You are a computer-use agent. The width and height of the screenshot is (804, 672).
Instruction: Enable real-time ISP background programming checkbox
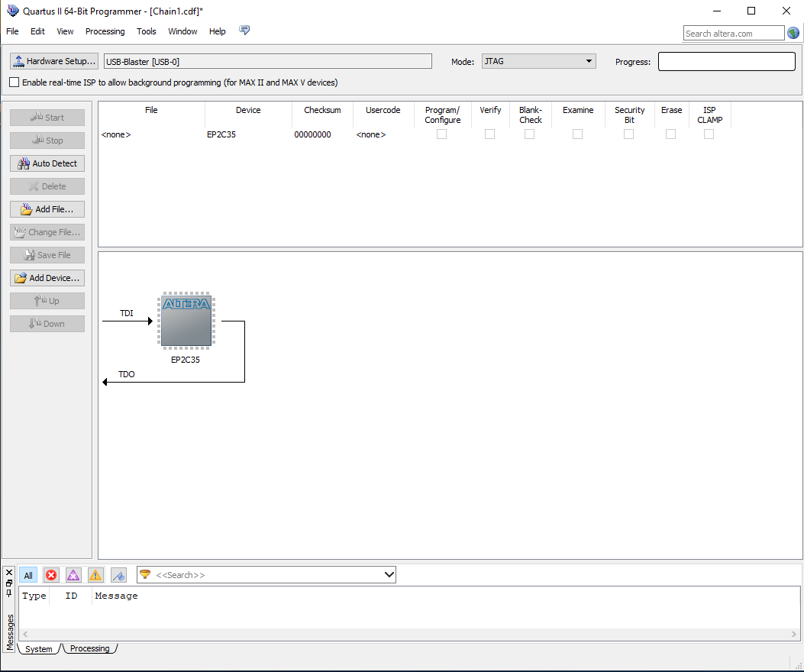[x=15, y=82]
